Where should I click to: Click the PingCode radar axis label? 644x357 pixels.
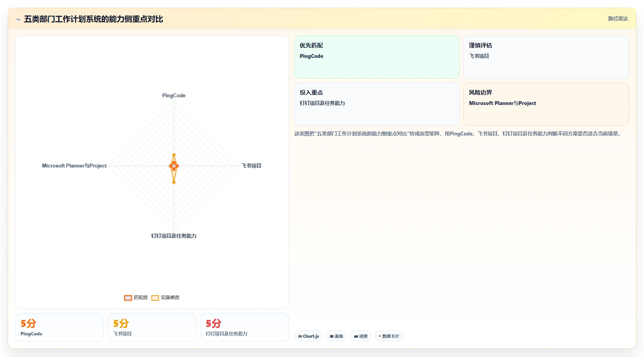click(174, 95)
